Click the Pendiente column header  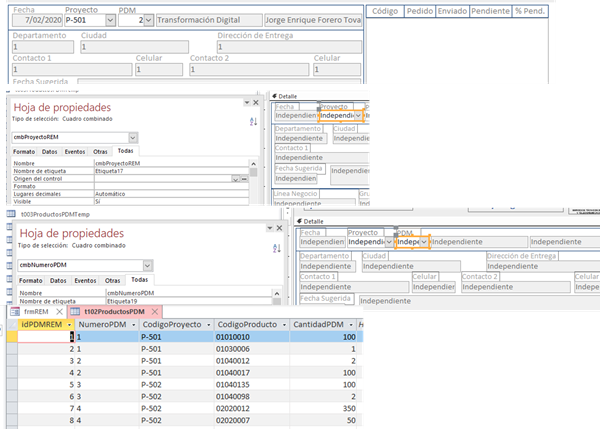pyautogui.click(x=489, y=11)
